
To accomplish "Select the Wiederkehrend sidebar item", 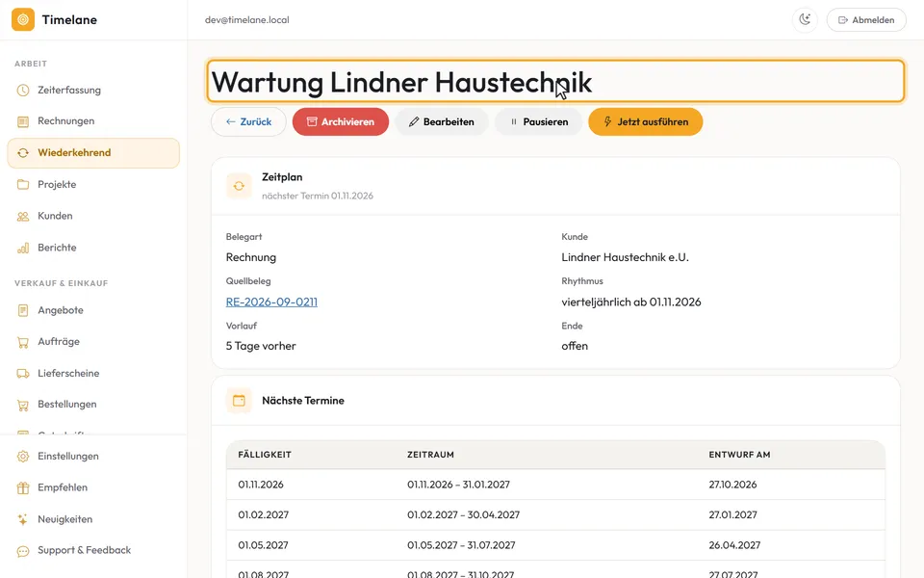I will click(93, 153).
